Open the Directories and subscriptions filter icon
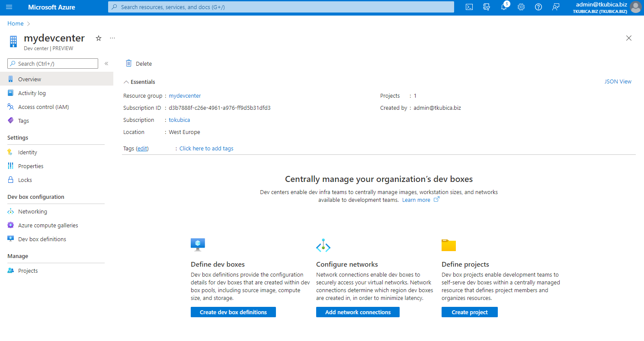The image size is (644, 341). point(487,7)
